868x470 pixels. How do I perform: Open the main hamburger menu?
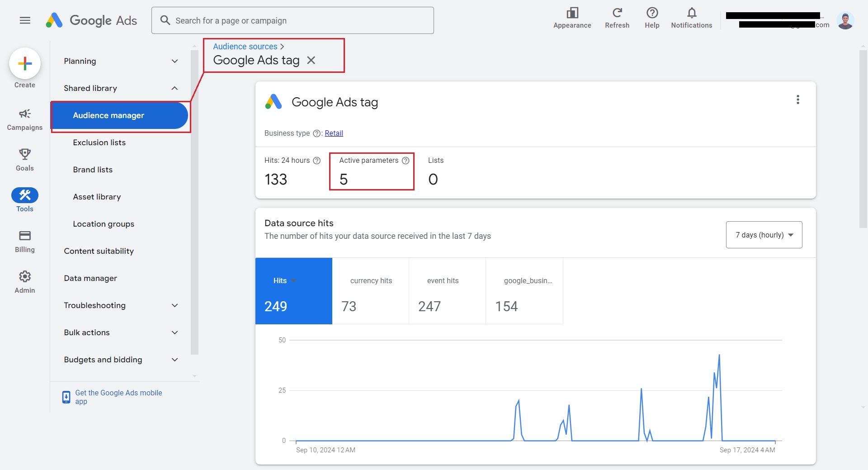25,20
